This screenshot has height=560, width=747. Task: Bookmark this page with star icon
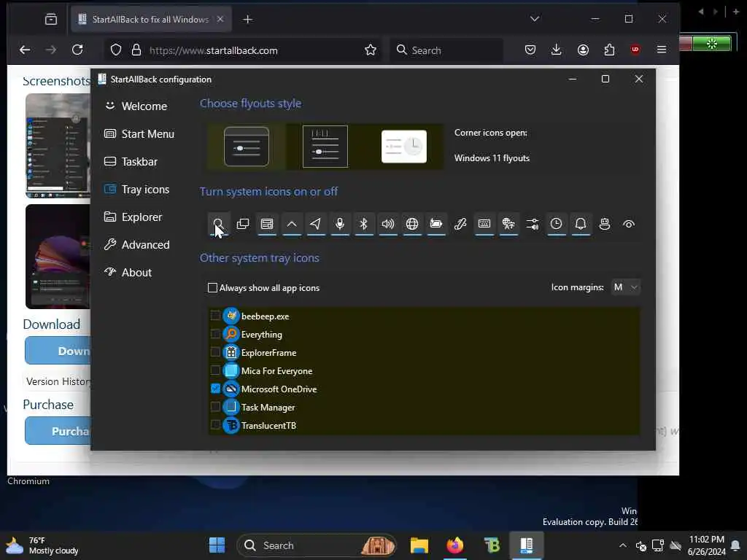pyautogui.click(x=370, y=50)
